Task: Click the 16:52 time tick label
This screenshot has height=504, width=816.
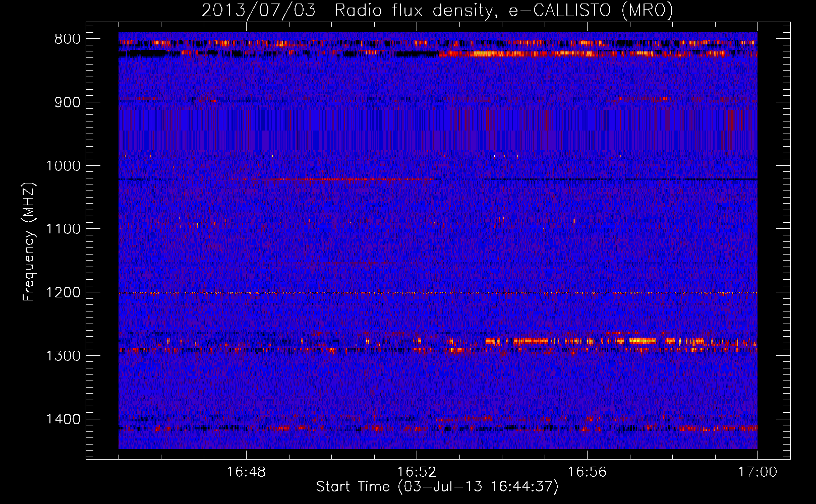Action: (x=417, y=472)
